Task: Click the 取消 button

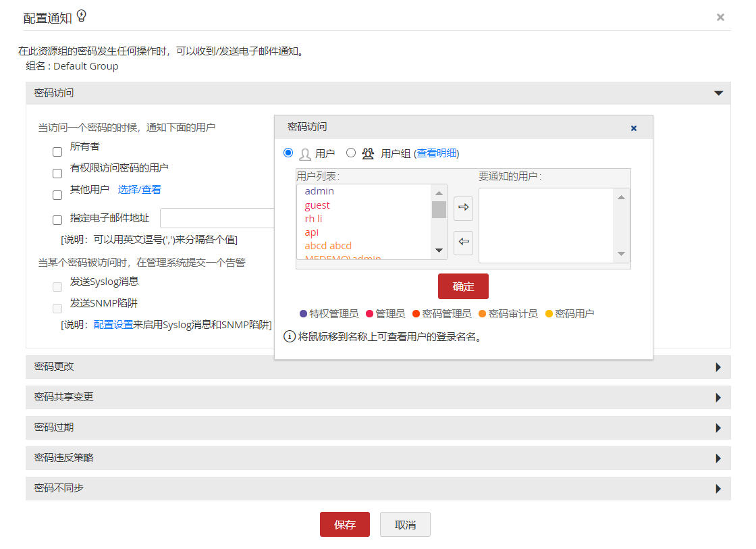Action: (405, 525)
